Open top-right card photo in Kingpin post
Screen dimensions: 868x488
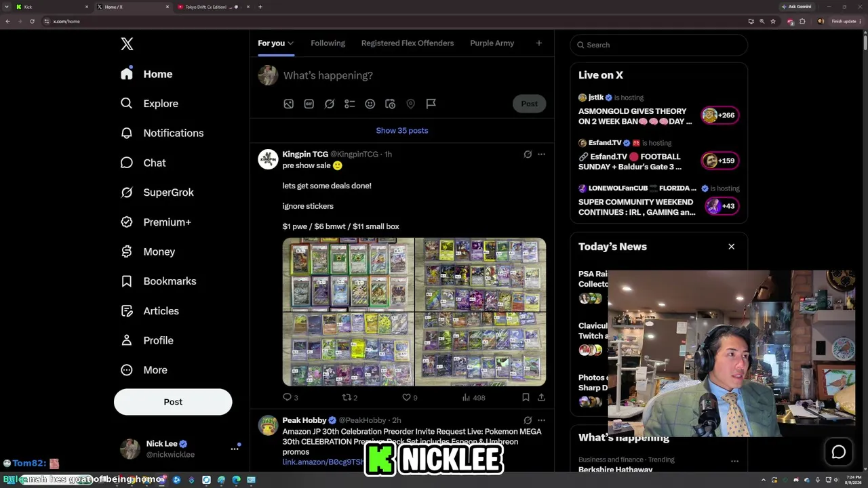(x=481, y=274)
